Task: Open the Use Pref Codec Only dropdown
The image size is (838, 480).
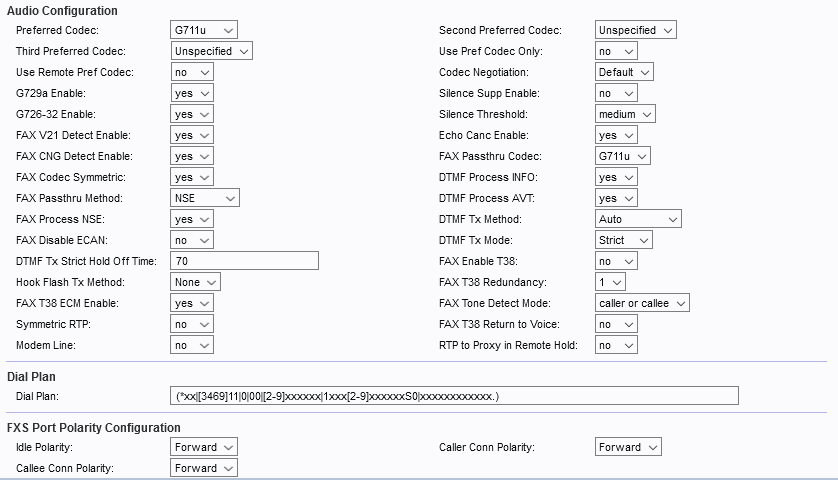Action: click(x=616, y=51)
